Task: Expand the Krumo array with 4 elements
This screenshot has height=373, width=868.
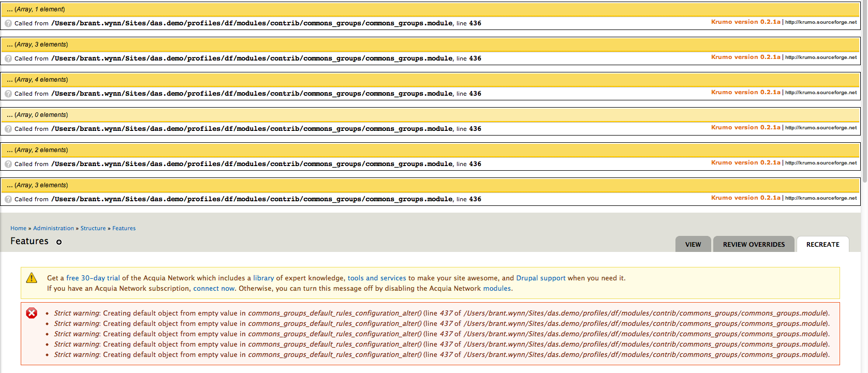Action: 37,80
